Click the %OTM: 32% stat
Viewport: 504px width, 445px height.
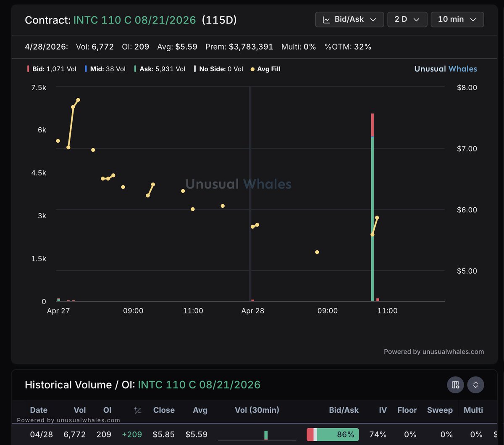click(x=348, y=47)
